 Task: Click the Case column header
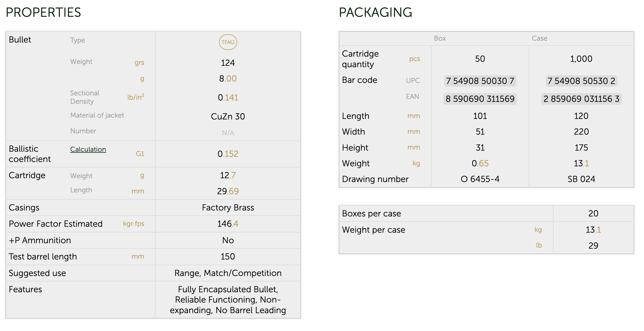click(x=539, y=38)
